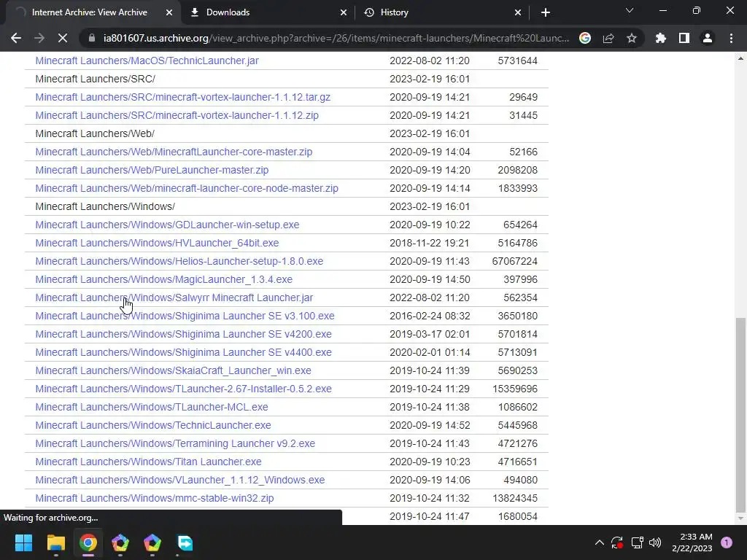
Task: Open a new browser tab
Action: tap(546, 12)
